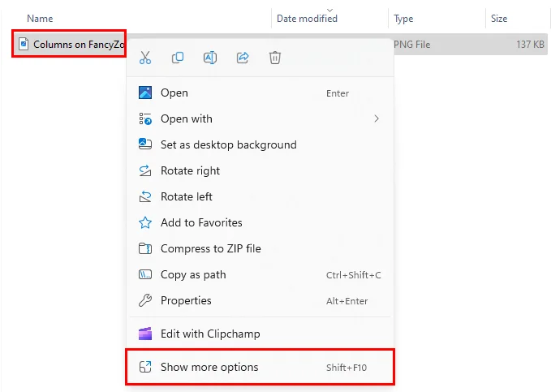The height and width of the screenshot is (392, 551).
Task: Click the Share icon in context menu
Action: (x=242, y=58)
